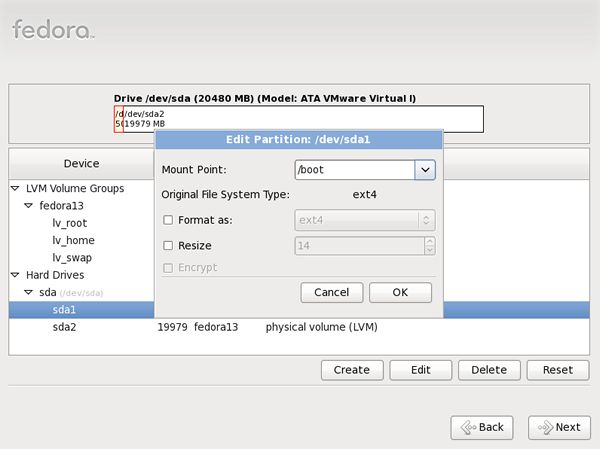This screenshot has height=449, width=600.
Task: Click the Delete partition button
Action: [x=489, y=370]
